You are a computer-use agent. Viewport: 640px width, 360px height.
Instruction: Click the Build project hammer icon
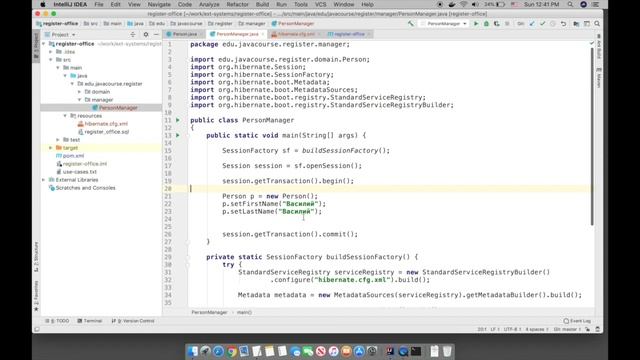[x=411, y=24]
